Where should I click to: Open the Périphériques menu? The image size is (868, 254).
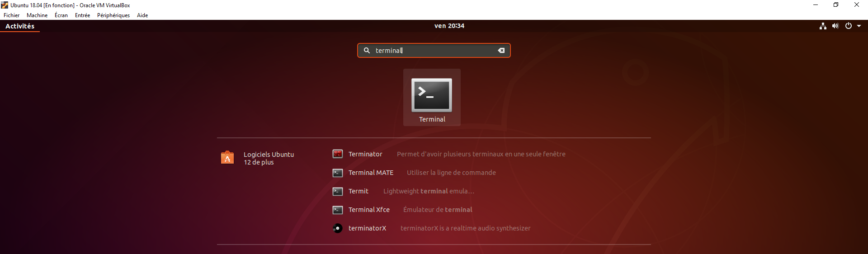(x=113, y=15)
